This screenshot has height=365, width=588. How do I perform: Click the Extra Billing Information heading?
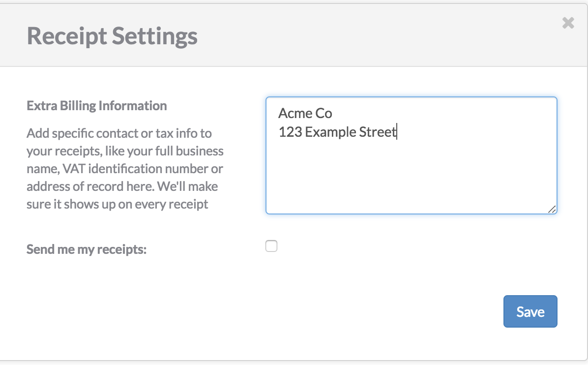click(96, 105)
